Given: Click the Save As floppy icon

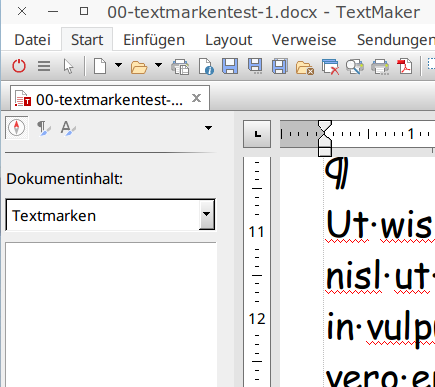Looking at the screenshot, I should 255,66.
